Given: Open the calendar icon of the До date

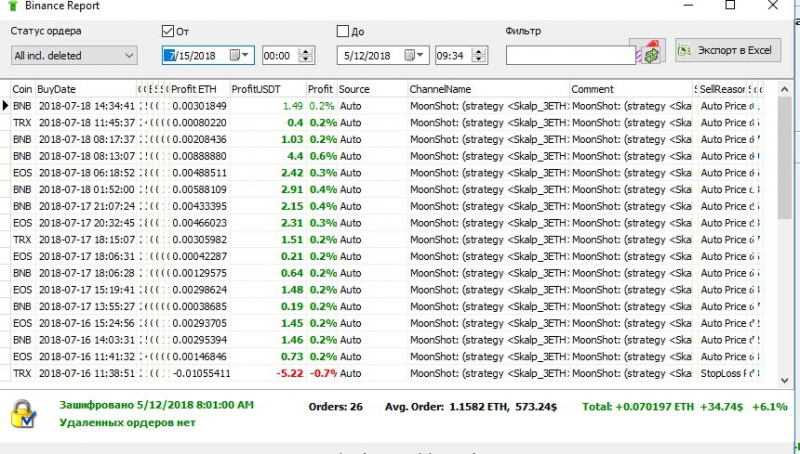Looking at the screenshot, I should 410,55.
